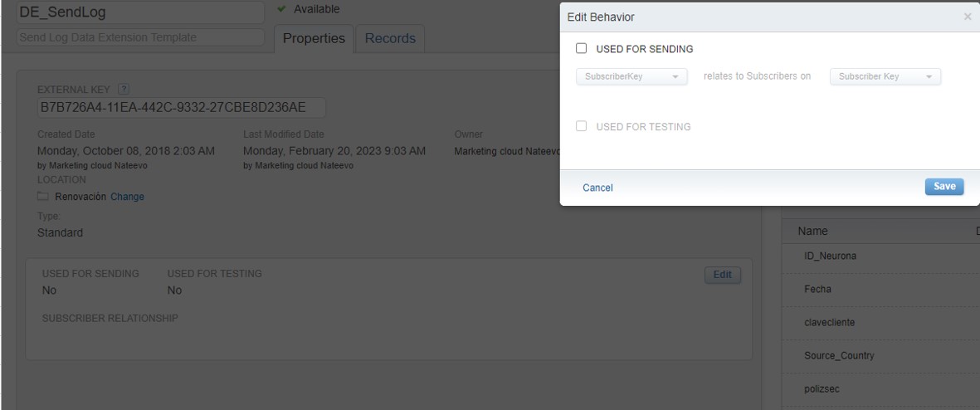Select the Properties tab
Image resolution: width=980 pixels, height=410 pixels.
point(314,38)
